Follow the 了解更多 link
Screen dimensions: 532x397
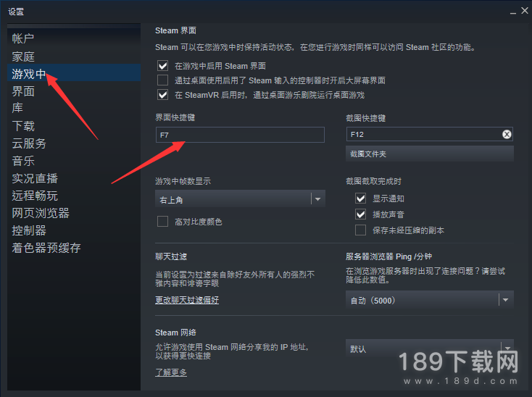coord(171,372)
